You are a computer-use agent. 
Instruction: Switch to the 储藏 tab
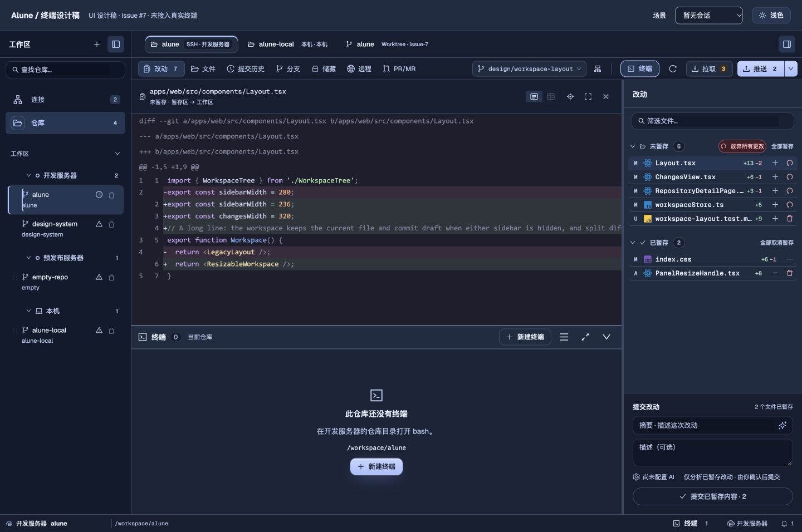point(324,68)
